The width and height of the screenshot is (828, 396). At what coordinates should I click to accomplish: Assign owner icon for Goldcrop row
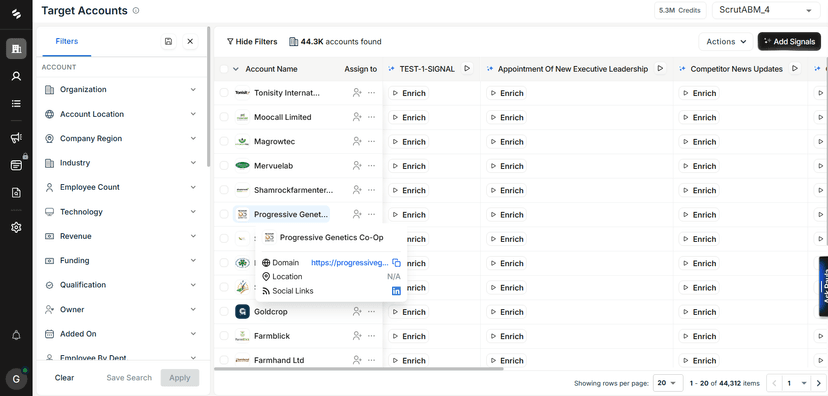tap(357, 312)
